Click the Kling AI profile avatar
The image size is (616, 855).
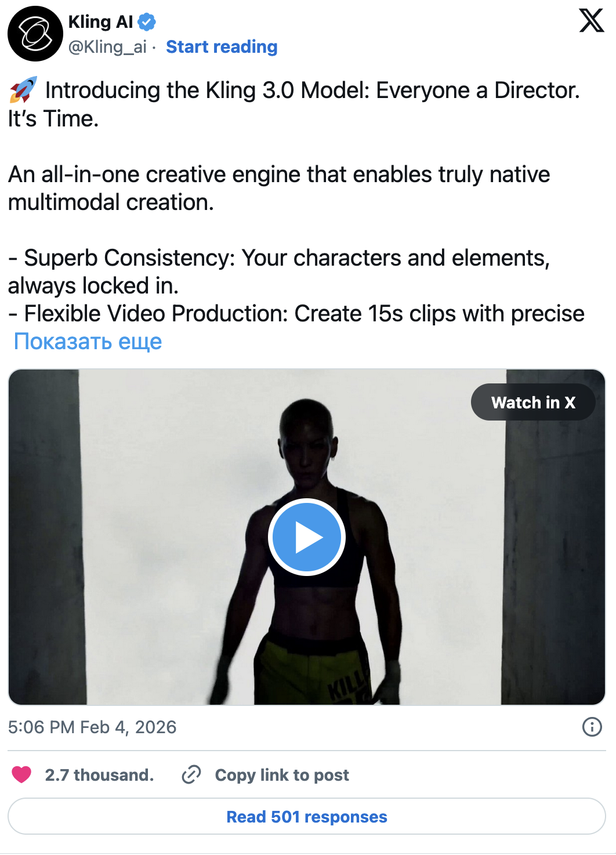(35, 34)
